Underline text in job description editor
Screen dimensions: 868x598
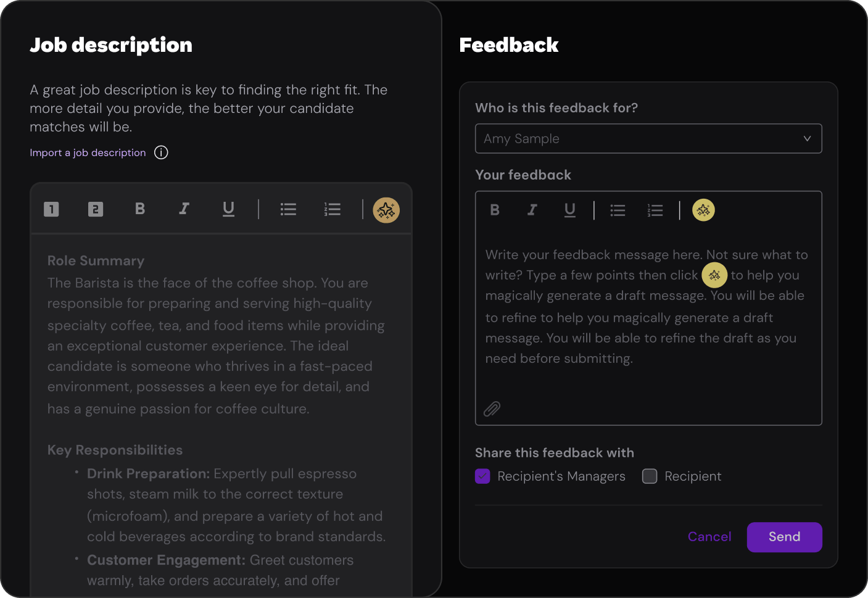coord(228,209)
